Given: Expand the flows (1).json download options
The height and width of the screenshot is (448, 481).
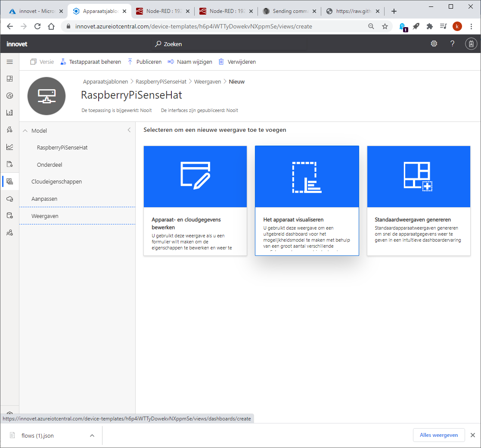Looking at the screenshot, I should [x=92, y=436].
